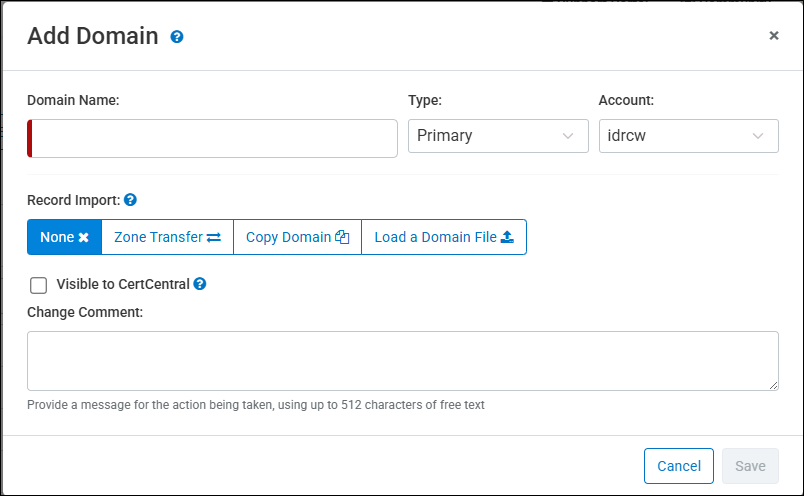Click the help icon next to Visible to CertCentral
The height and width of the screenshot is (496, 804).
pos(200,284)
